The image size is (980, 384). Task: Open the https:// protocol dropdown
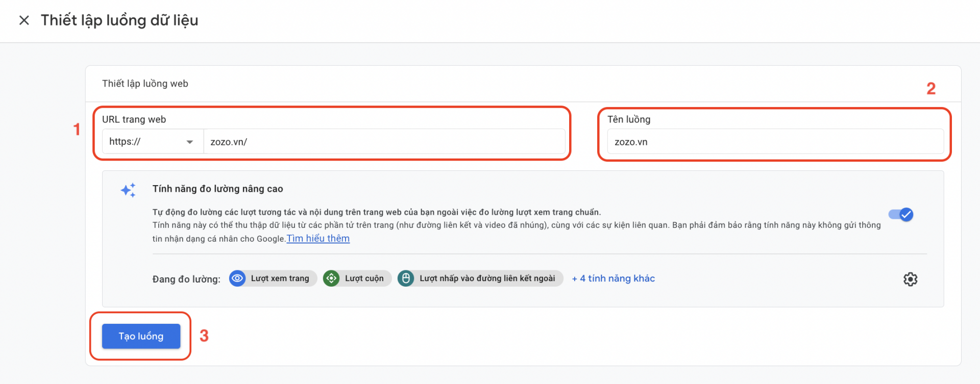click(x=153, y=142)
